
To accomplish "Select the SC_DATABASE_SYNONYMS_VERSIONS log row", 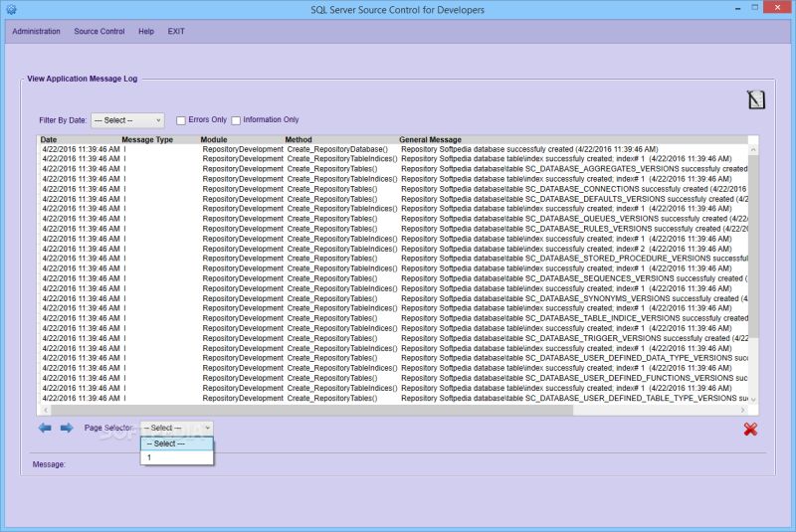I will coord(394,298).
